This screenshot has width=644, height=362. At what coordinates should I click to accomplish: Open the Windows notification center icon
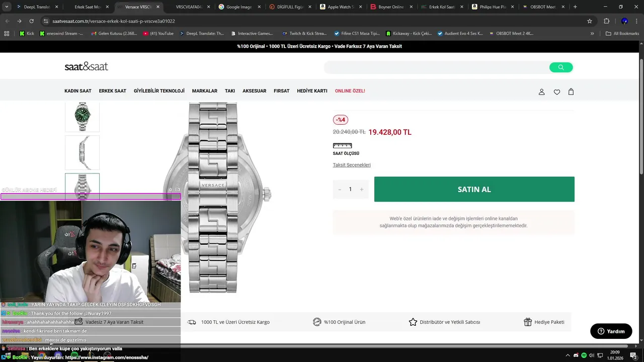click(x=633, y=355)
